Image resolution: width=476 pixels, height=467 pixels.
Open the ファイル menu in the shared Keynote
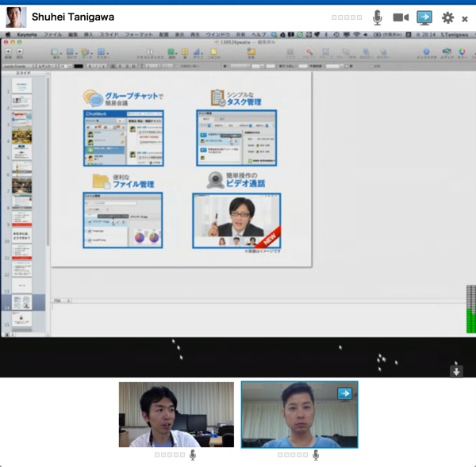tap(52, 35)
